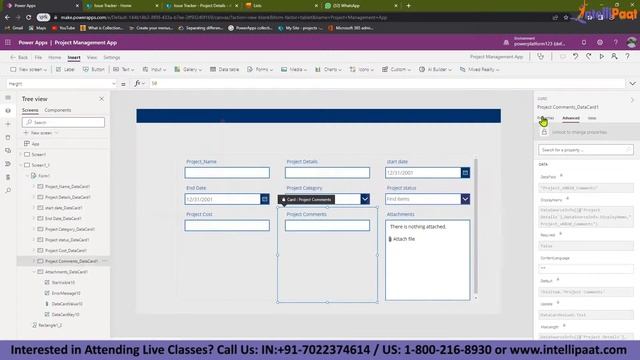Open the Gallery dropdown in ribbon
The height and width of the screenshot is (360, 640).
coord(188,69)
